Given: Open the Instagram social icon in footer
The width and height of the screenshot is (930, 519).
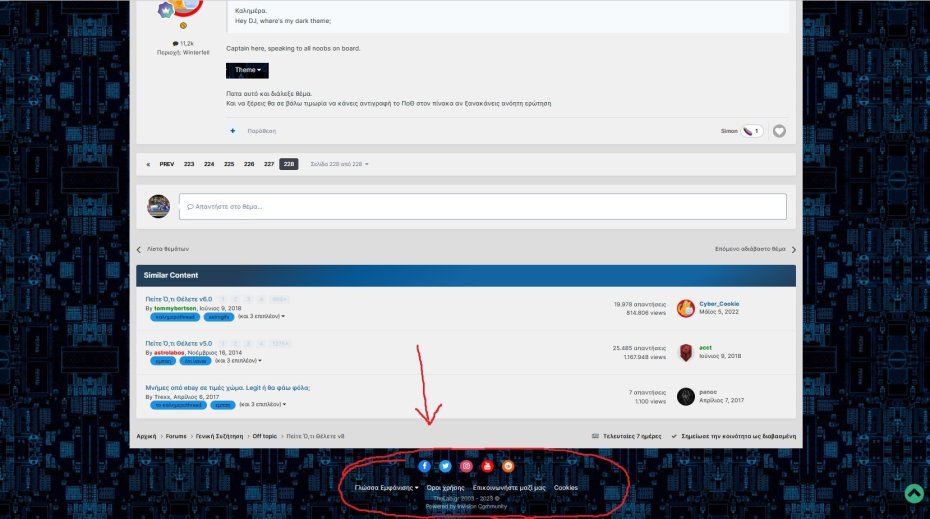Looking at the screenshot, I should click(466, 466).
